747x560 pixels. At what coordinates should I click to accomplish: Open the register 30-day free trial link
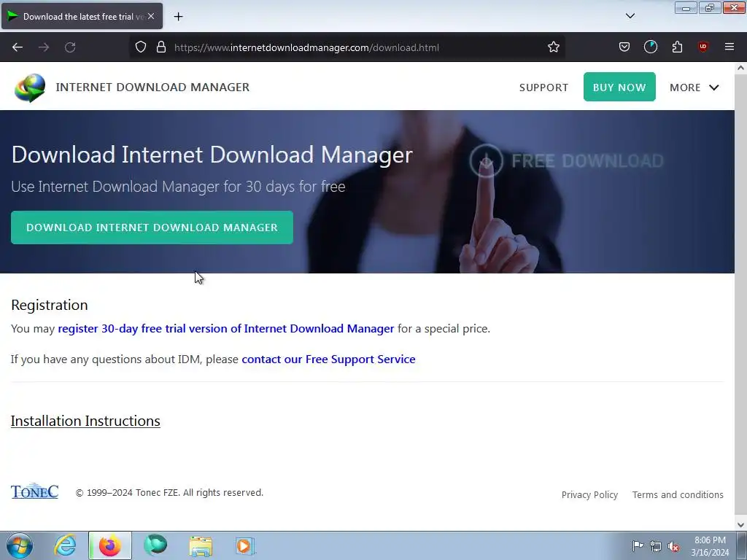point(226,329)
